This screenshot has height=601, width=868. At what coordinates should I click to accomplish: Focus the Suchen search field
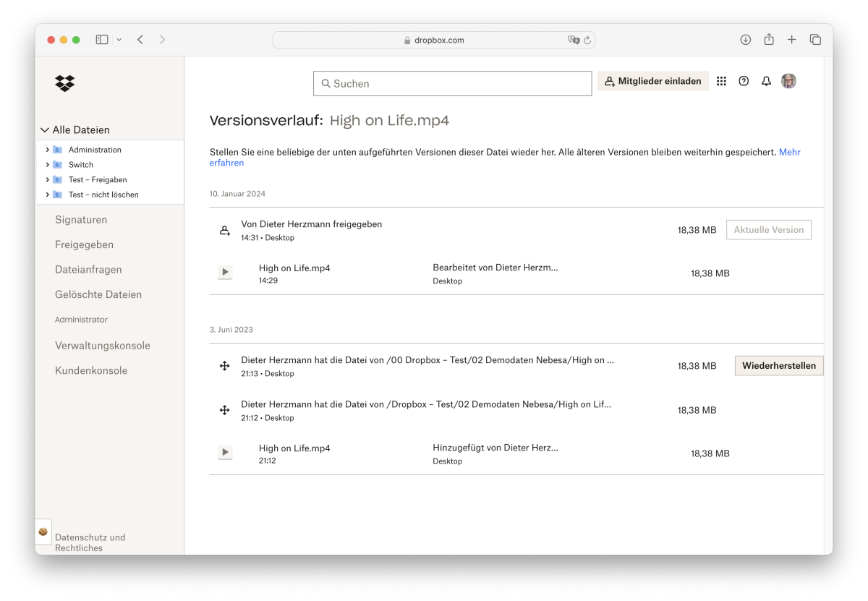pyautogui.click(x=452, y=84)
